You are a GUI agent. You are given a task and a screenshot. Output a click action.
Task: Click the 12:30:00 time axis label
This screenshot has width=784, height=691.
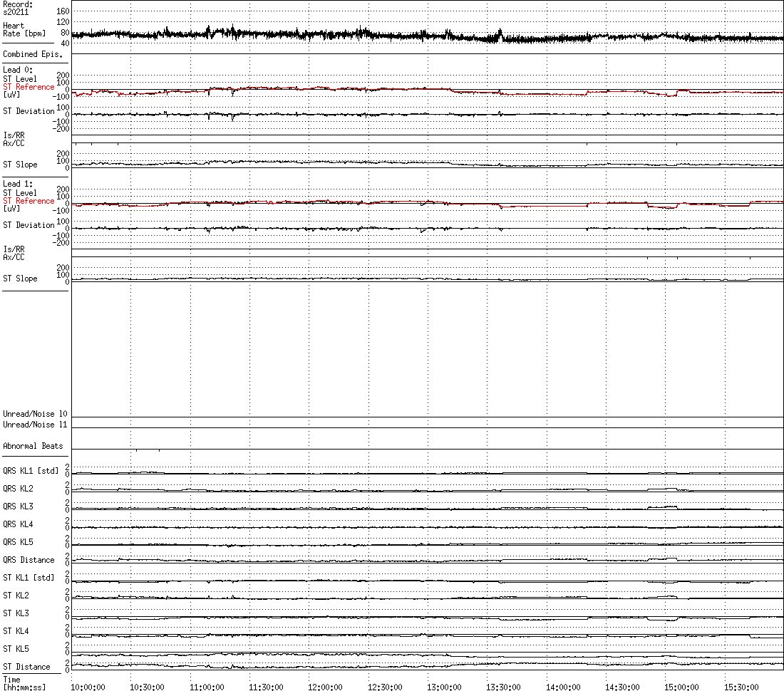click(x=385, y=687)
